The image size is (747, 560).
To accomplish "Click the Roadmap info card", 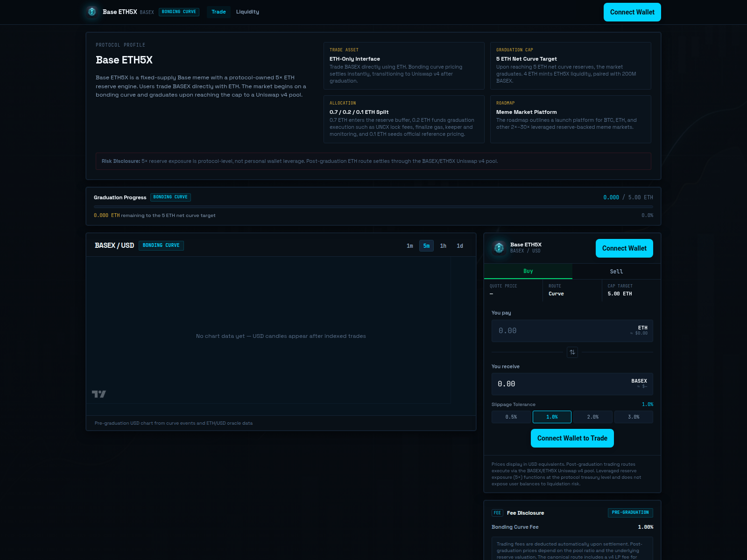I will point(571,119).
